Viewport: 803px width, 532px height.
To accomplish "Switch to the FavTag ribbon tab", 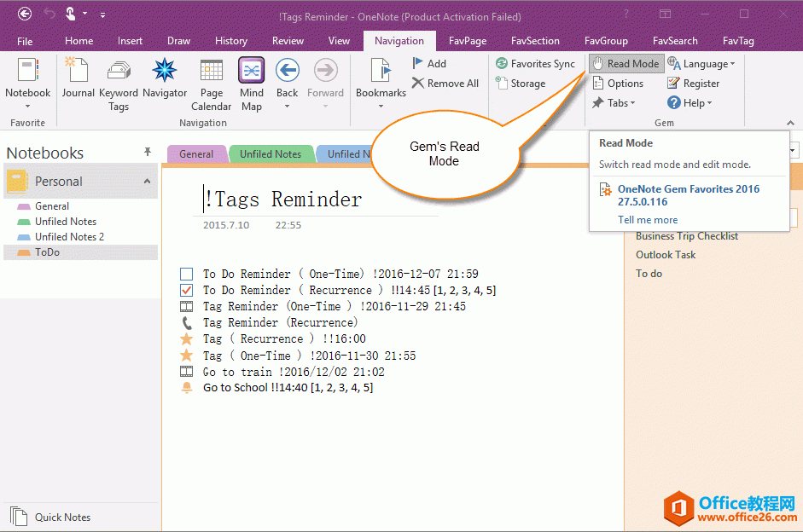I will pos(737,40).
